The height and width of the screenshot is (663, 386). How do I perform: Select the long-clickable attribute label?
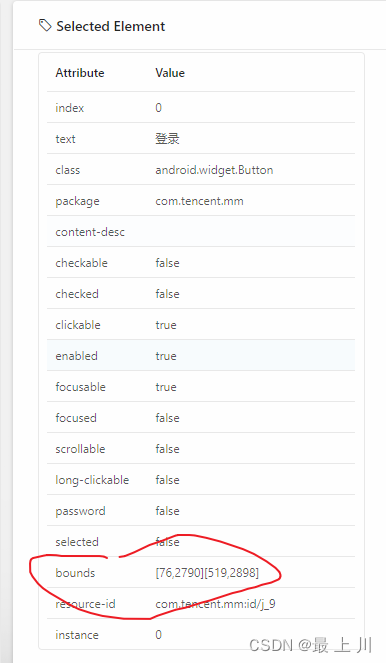click(92, 480)
